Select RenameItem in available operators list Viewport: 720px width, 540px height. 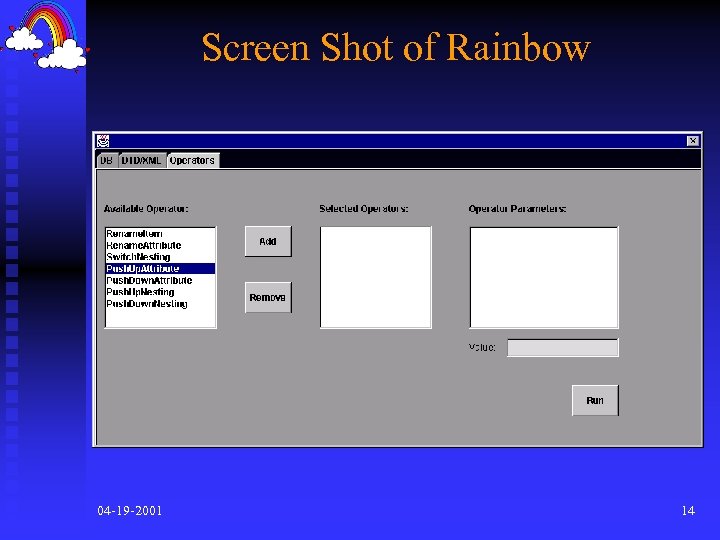[x=160, y=234]
